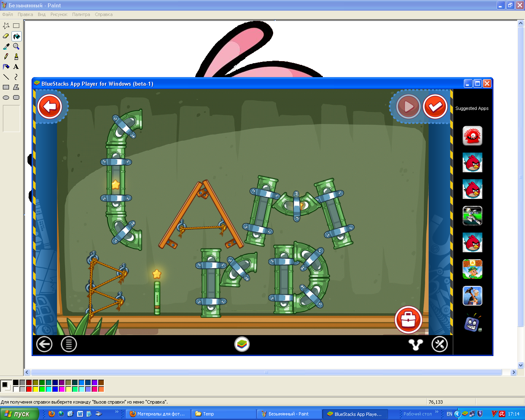Select the rectangular Select tool in Paint
This screenshot has width=525, height=420.
click(x=16, y=26)
